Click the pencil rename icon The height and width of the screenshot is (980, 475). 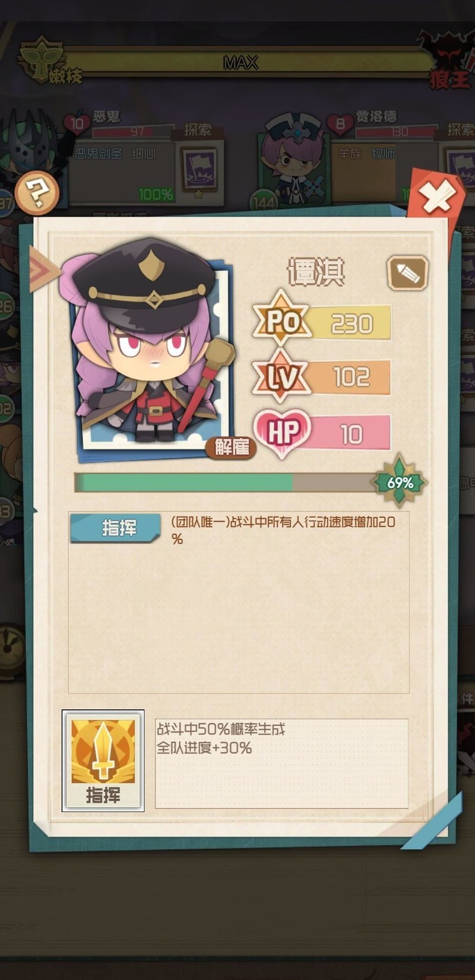407,273
